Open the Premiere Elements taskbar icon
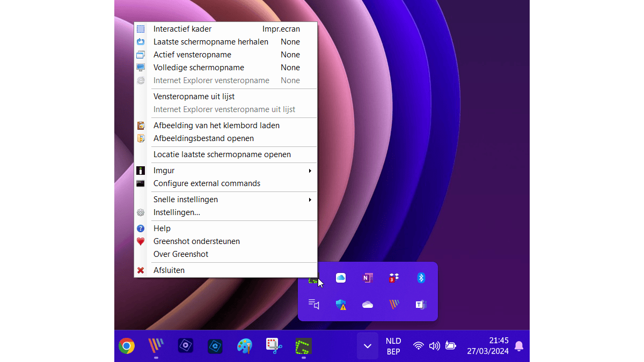The width and height of the screenshot is (644, 362). click(186, 346)
